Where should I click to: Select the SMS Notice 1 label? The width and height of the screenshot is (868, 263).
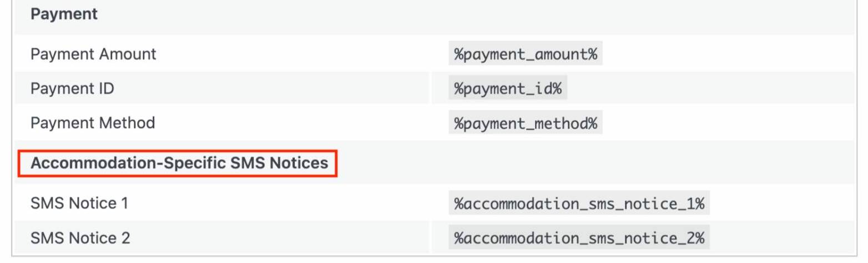point(79,204)
